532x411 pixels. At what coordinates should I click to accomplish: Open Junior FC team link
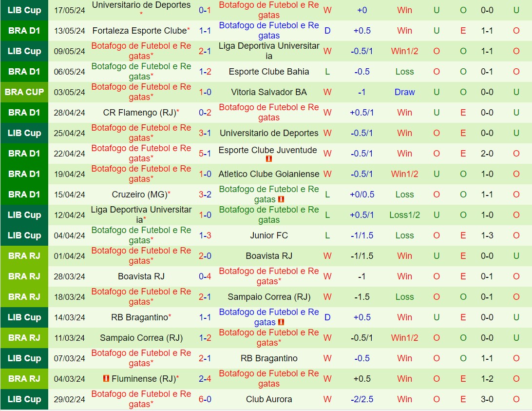269,235
